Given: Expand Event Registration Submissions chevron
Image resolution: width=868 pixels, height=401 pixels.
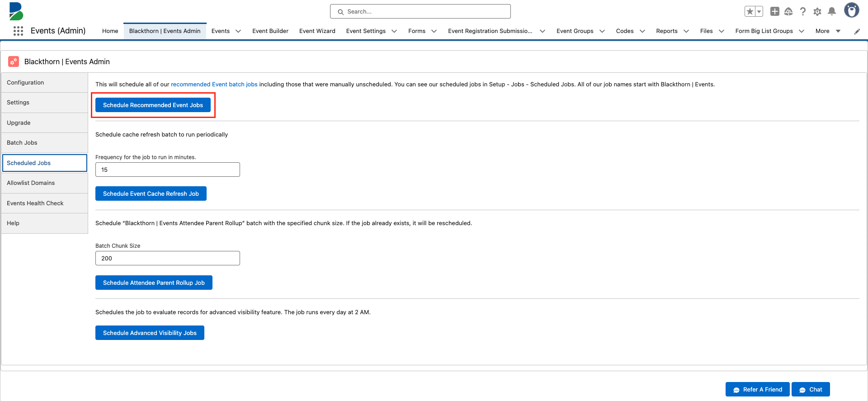Looking at the screenshot, I should click(542, 31).
